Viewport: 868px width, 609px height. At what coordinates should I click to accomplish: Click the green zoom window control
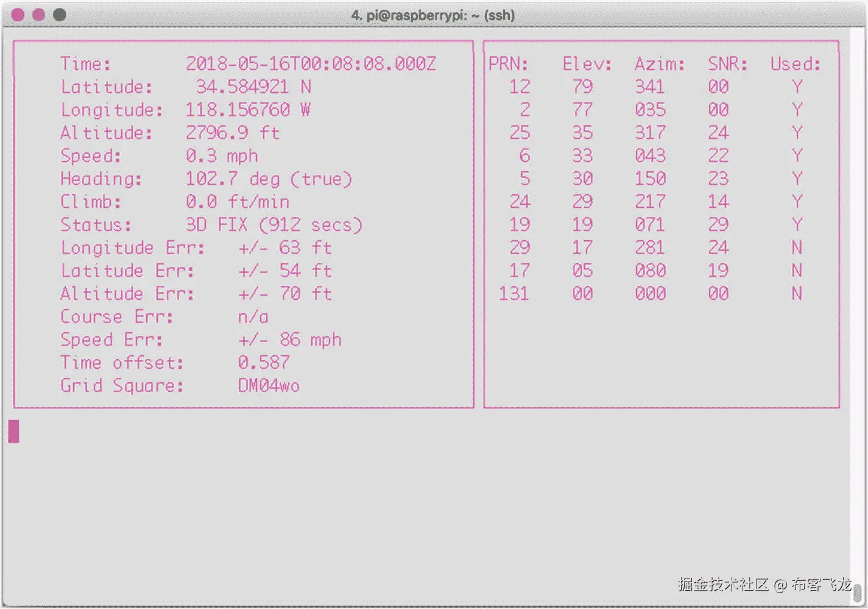click(x=58, y=13)
